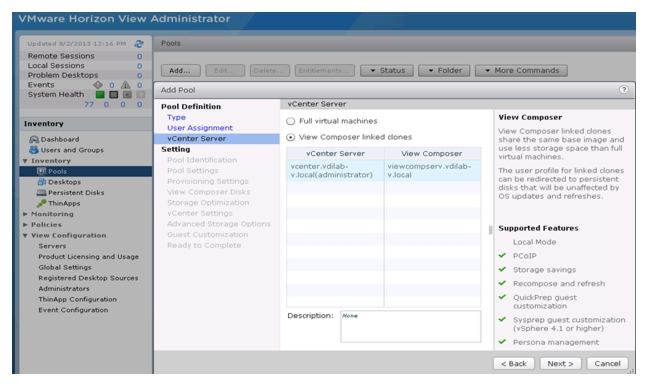This screenshot has height=387, width=649.
Task: Click the refresh icon beside Updated timestamp
Action: pyautogui.click(x=139, y=43)
